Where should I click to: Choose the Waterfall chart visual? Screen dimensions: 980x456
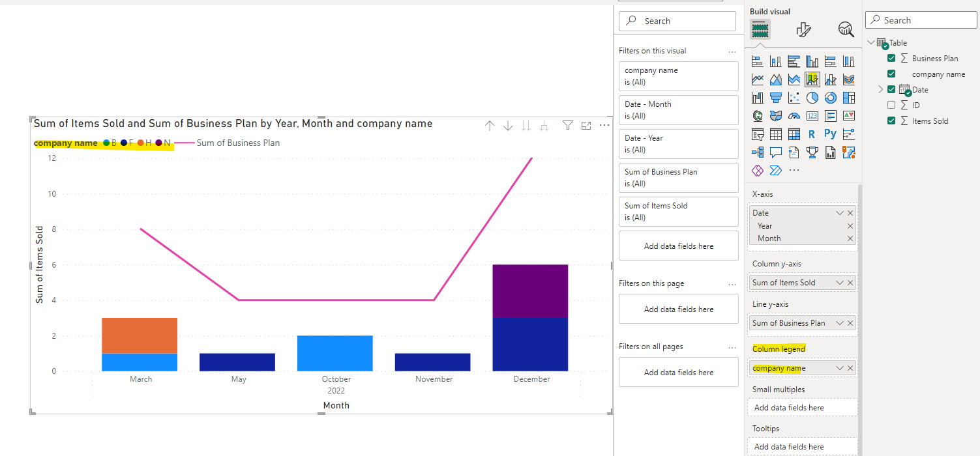(758, 98)
